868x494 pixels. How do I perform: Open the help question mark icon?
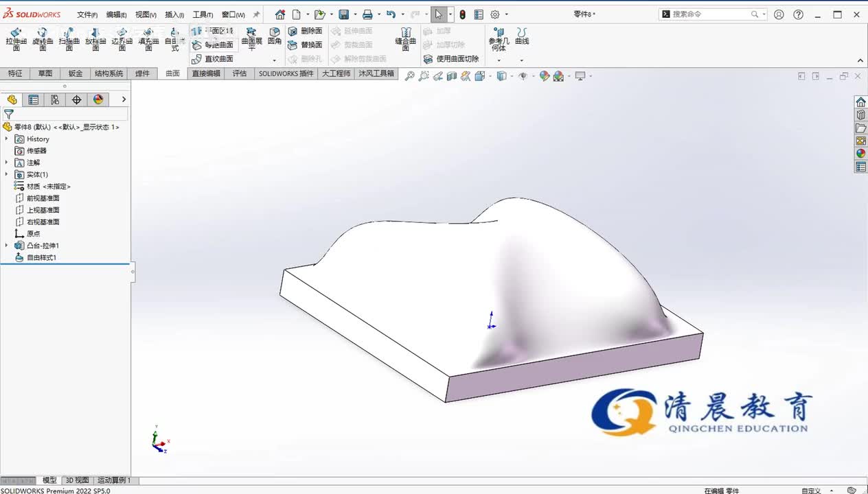click(798, 14)
